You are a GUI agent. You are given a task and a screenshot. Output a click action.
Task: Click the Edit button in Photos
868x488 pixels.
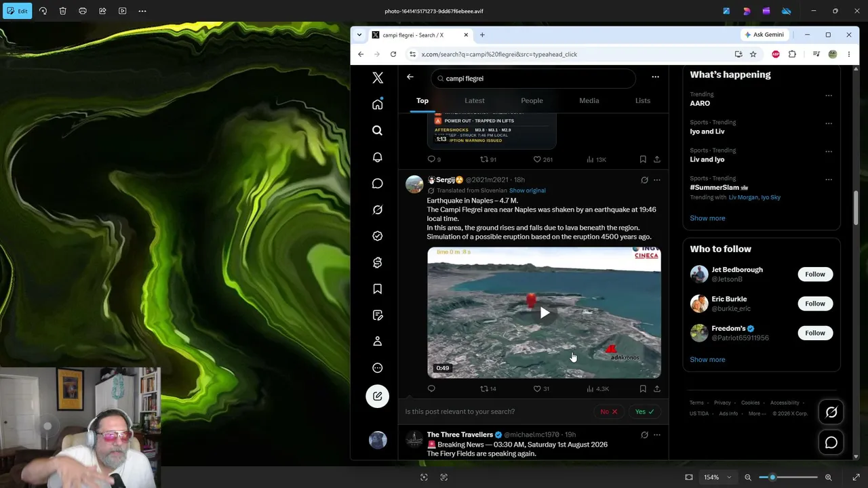tap(17, 11)
